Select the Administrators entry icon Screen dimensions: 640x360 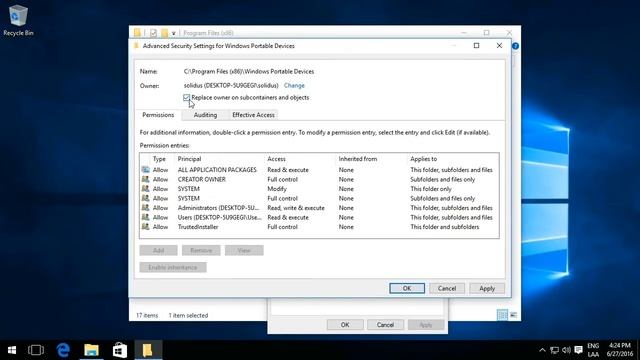[x=146, y=208]
